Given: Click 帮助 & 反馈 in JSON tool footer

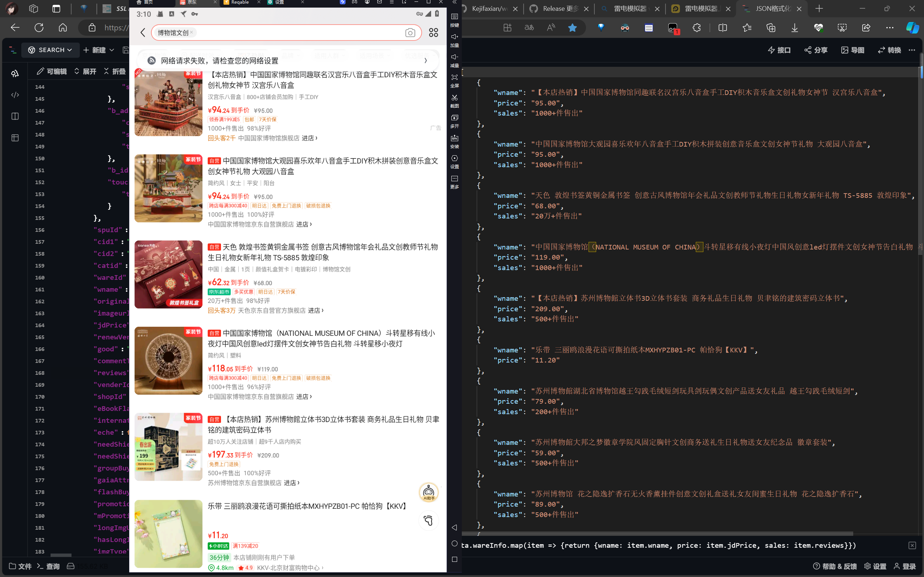Looking at the screenshot, I should click(x=834, y=566).
